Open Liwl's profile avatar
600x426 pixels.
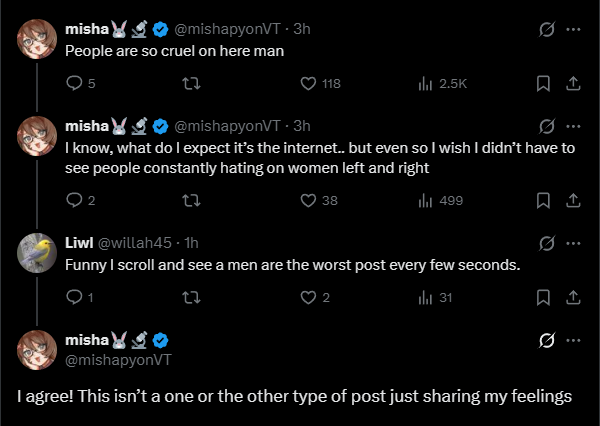[x=39, y=252]
